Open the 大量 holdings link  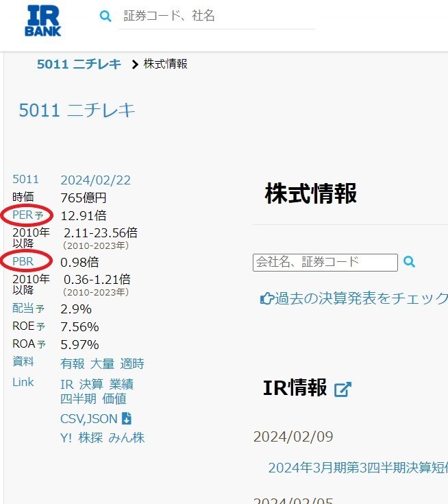(102, 364)
